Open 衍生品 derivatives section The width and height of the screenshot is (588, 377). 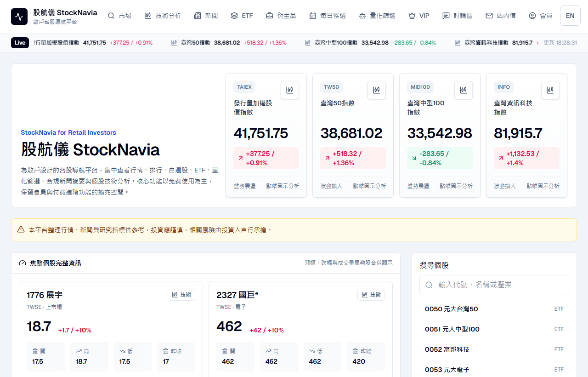click(281, 16)
